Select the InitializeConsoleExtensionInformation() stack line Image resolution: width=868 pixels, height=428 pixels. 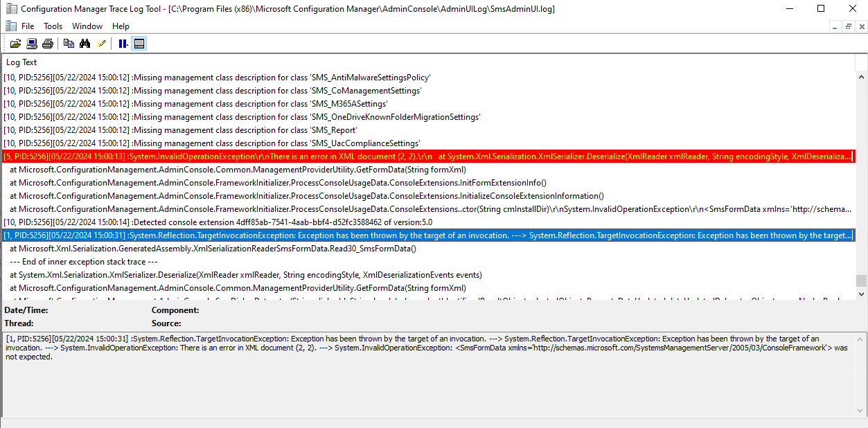(429, 196)
